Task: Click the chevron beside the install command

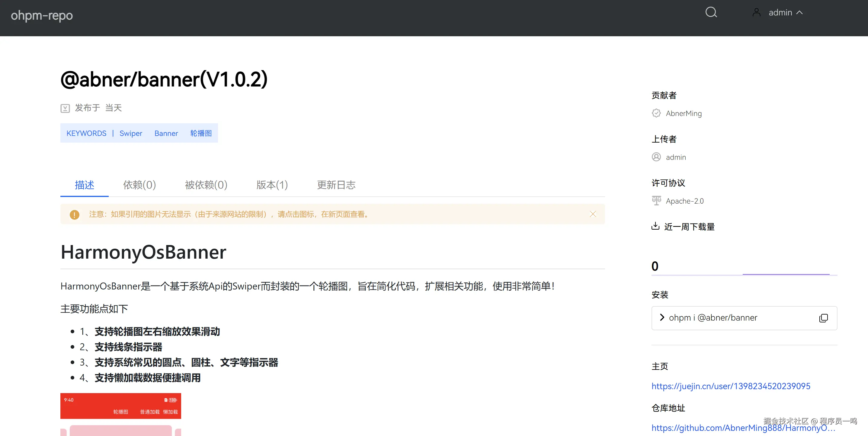Action: pyautogui.click(x=662, y=318)
